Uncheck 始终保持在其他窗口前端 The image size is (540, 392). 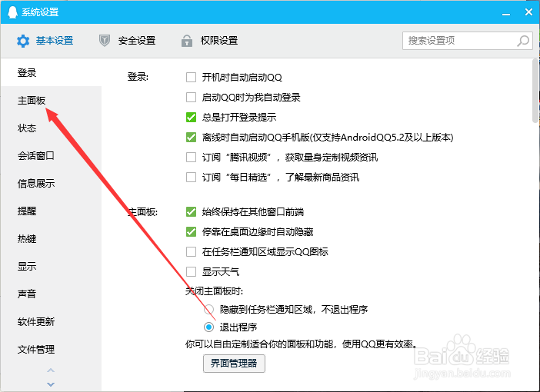point(191,211)
